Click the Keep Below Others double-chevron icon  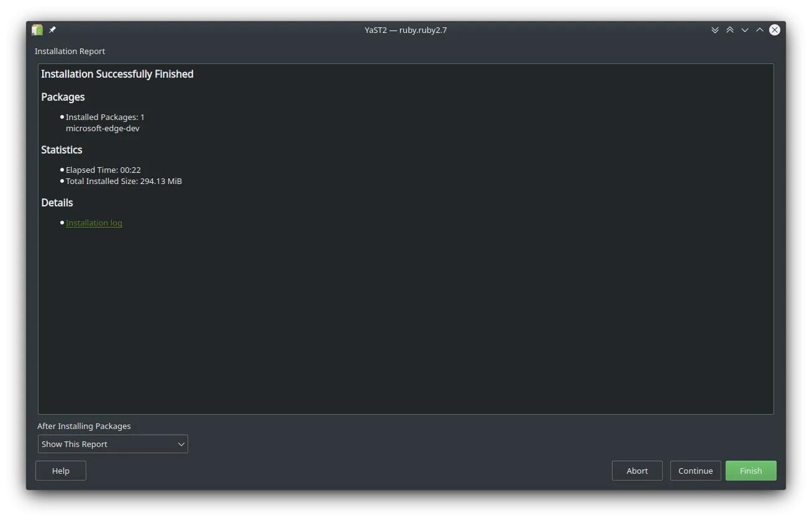[715, 30]
